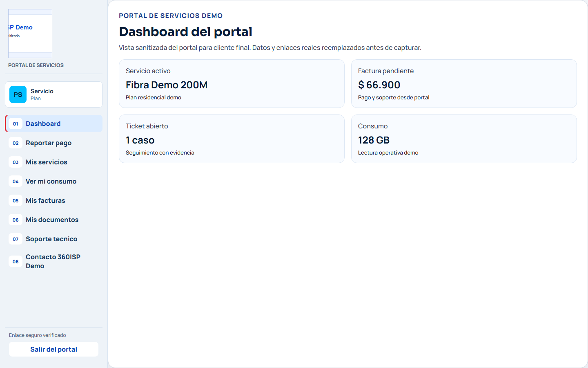The width and height of the screenshot is (588, 368).
Task: Click the 08 number badge
Action: 16,262
